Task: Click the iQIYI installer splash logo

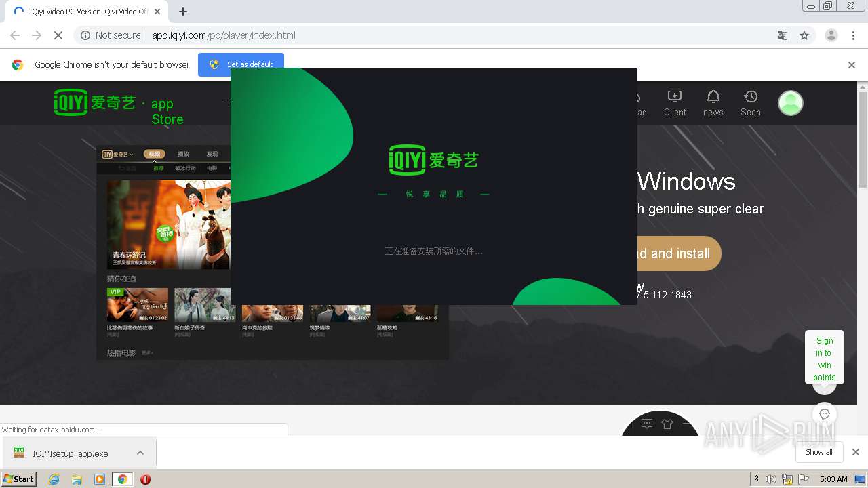Action: tap(434, 160)
